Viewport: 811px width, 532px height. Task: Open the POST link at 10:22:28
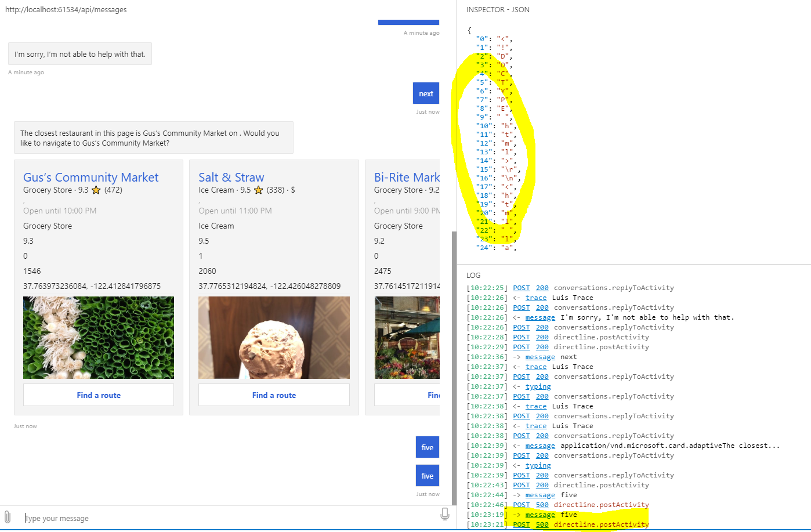(x=521, y=337)
